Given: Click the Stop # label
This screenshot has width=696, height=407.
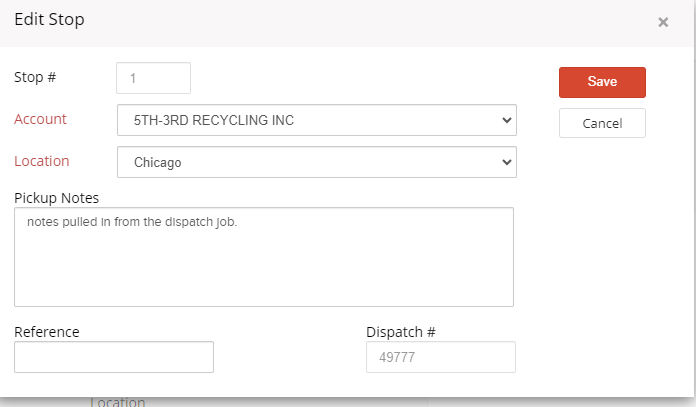Looking at the screenshot, I should 35,77.
